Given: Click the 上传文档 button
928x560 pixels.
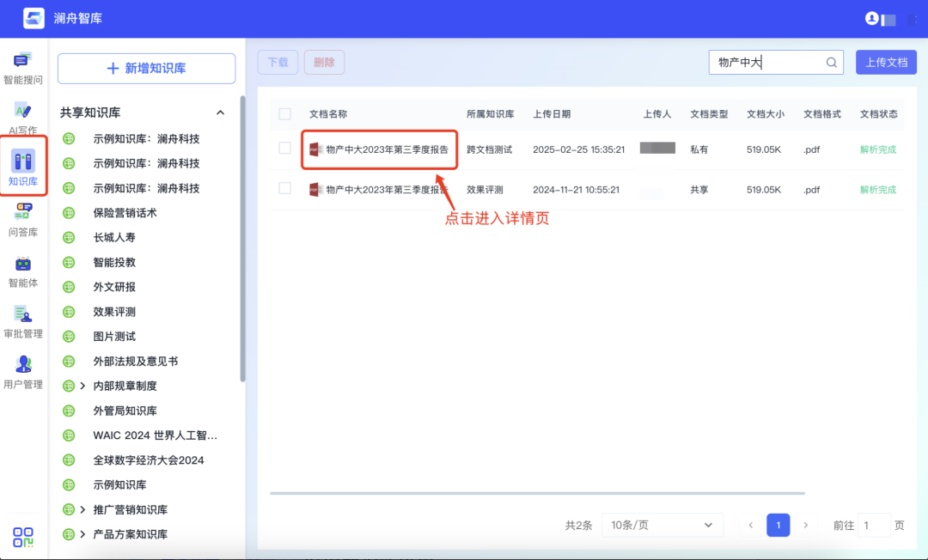Looking at the screenshot, I should coord(886,63).
